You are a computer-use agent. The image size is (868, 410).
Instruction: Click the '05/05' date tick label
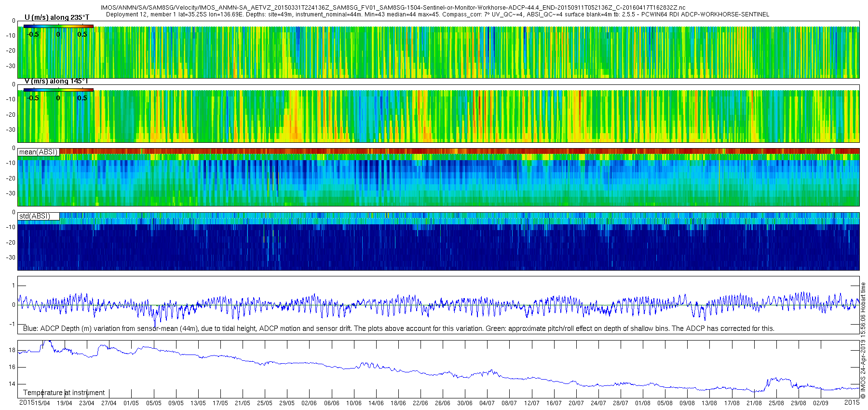click(154, 403)
